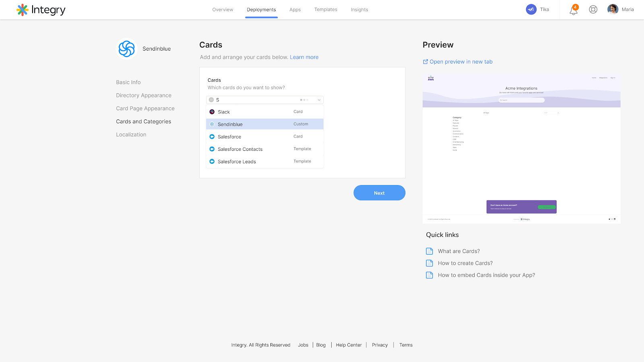644x362 pixels.
Task: Click document icon next to How to embed Cards
Action: (x=429, y=275)
